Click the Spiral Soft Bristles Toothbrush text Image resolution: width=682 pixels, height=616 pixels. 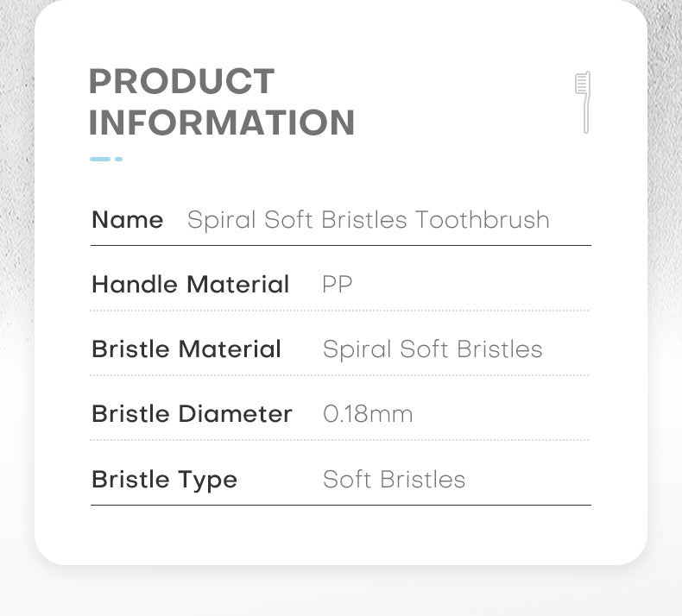[369, 220]
